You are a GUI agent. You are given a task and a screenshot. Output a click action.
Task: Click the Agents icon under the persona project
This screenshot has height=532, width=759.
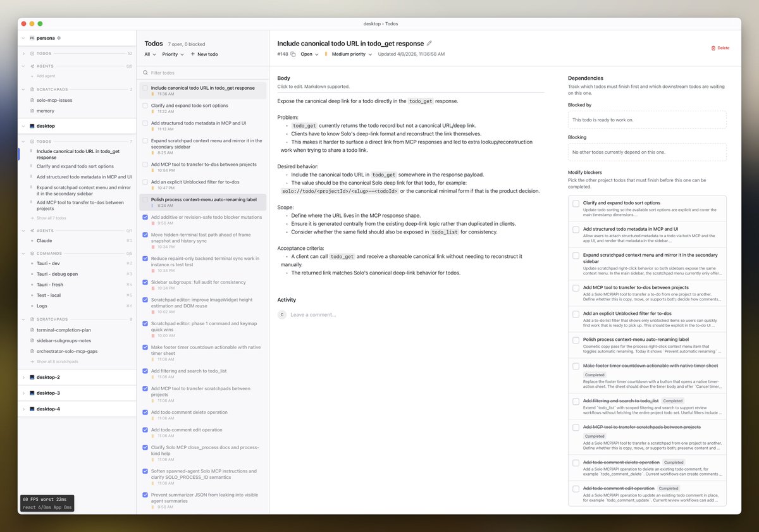click(32, 66)
